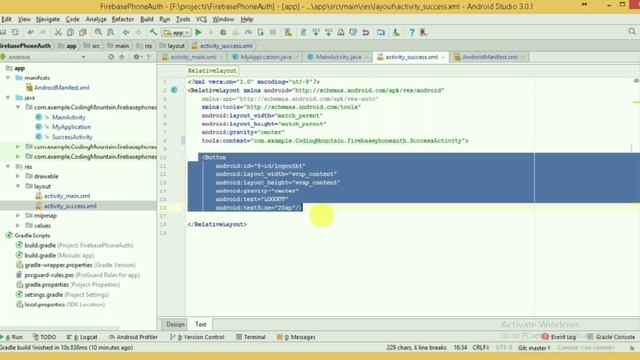
Task: Click the Replace magnifier icon
Action: pyautogui.click(x=110, y=32)
